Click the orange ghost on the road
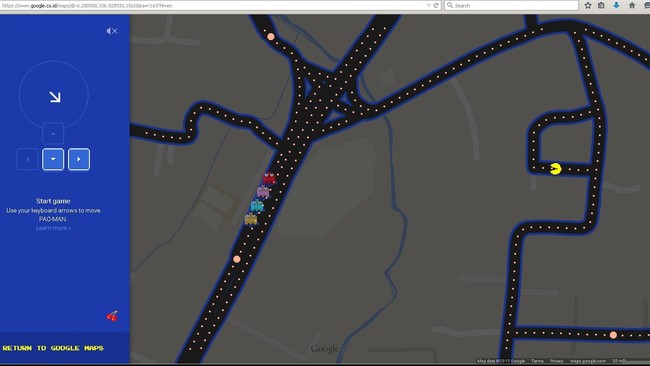This screenshot has height=366, width=650. 251,219
